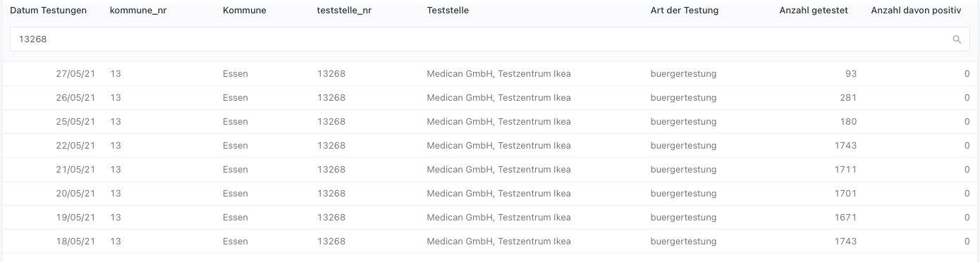Click the 1701 tested count cell
This screenshot has width=980, height=262.
[x=845, y=194]
